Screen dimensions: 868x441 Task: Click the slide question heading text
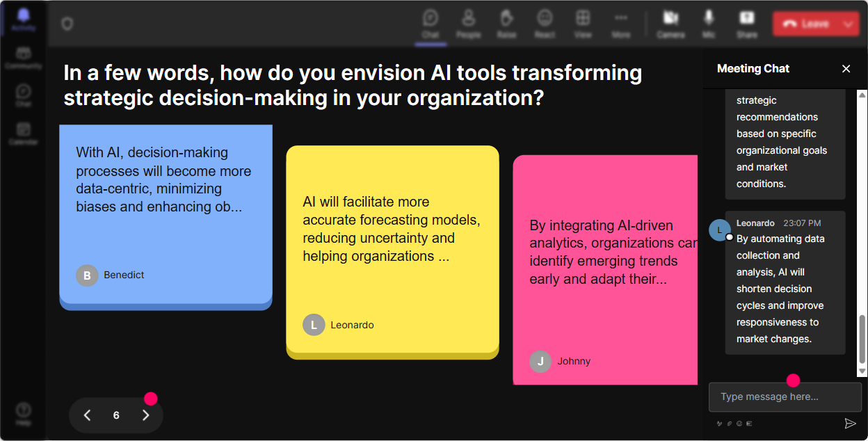(353, 85)
